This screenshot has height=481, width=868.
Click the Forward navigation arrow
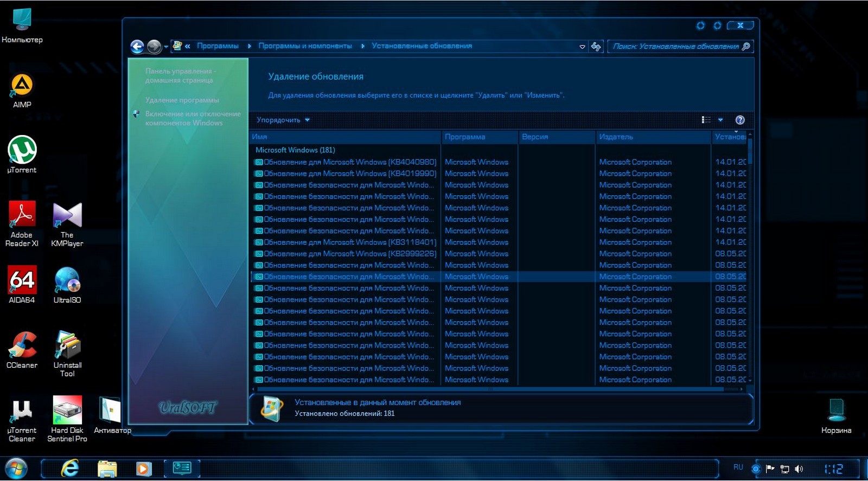pos(154,47)
